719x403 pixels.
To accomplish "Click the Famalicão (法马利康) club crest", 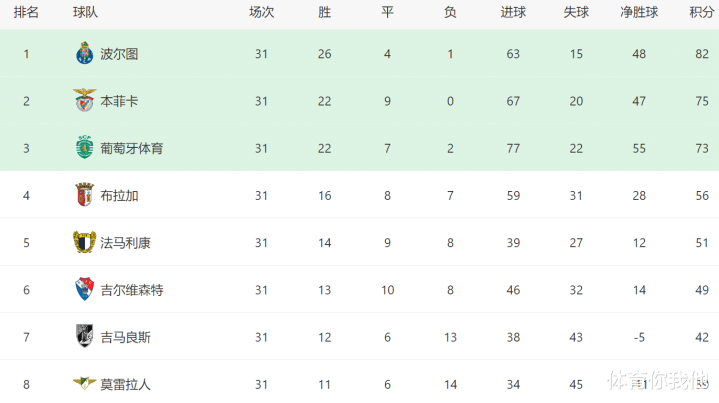I will click(x=84, y=242).
